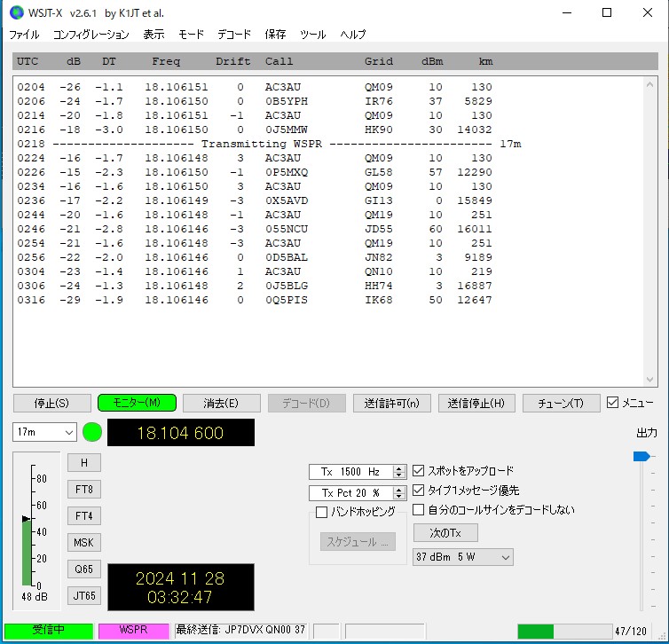Click the 出力 power slider handle
Viewport: 669px width, 644px height.
(x=641, y=456)
